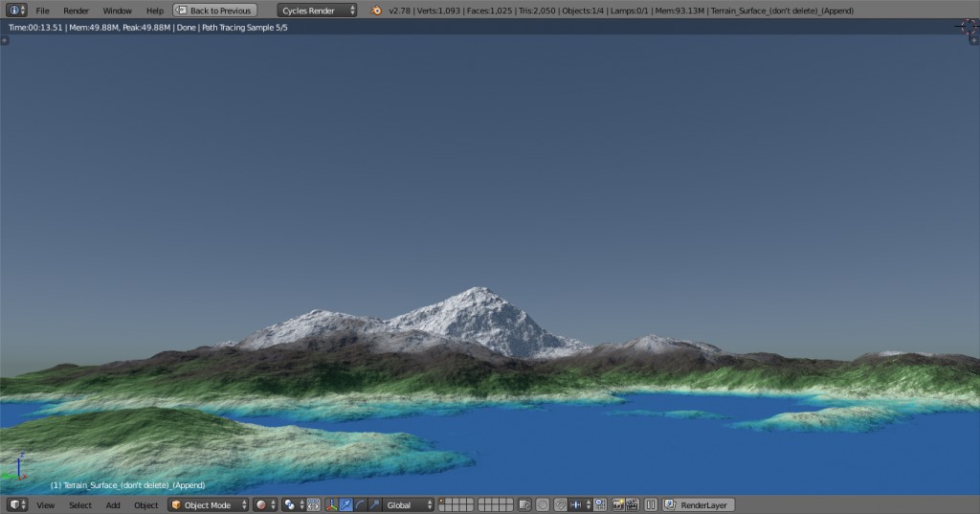Click the Back to Previous button
980x514 pixels.
(x=214, y=11)
